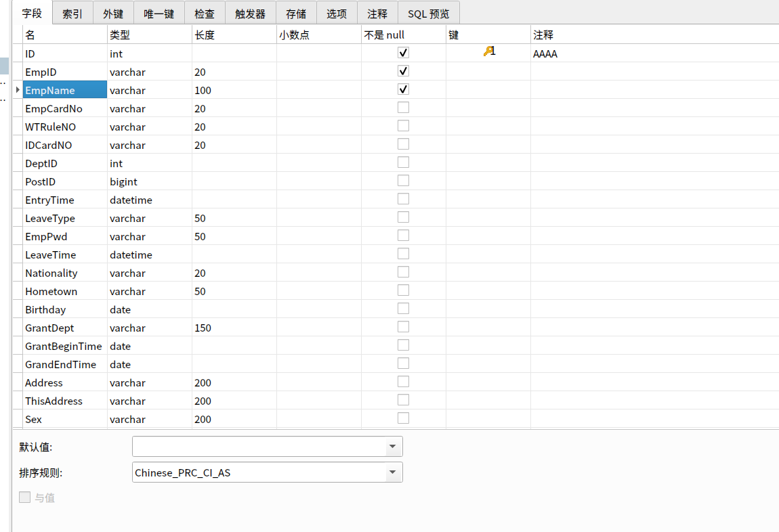The width and height of the screenshot is (779, 532).
Task: Select the WTRuleNO field name cell
Action: 64,127
